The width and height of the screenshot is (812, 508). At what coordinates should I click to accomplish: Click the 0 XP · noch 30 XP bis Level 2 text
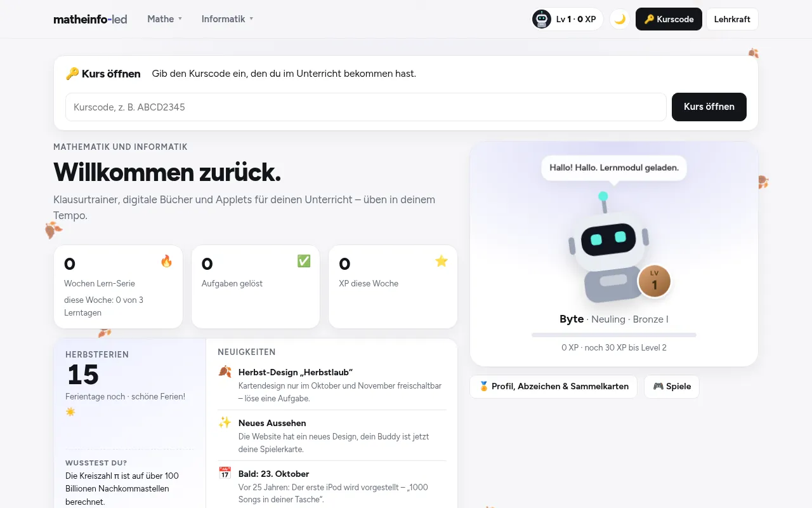pyautogui.click(x=614, y=347)
